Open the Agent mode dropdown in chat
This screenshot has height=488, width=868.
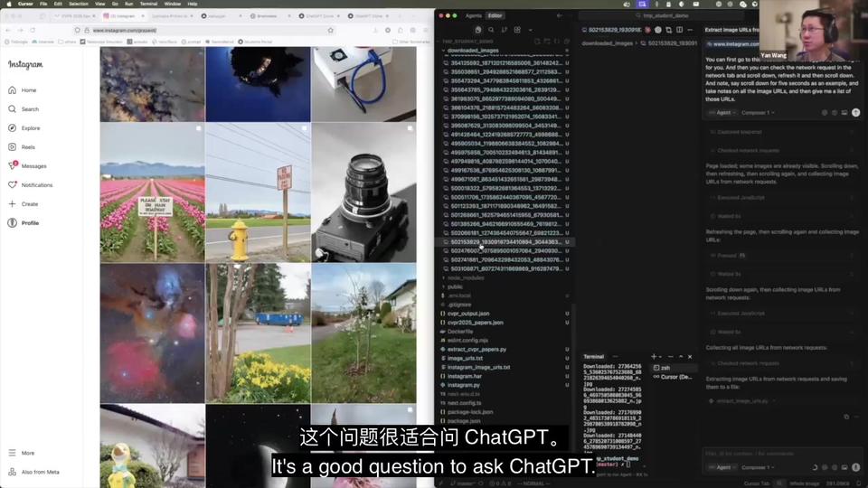[722, 467]
